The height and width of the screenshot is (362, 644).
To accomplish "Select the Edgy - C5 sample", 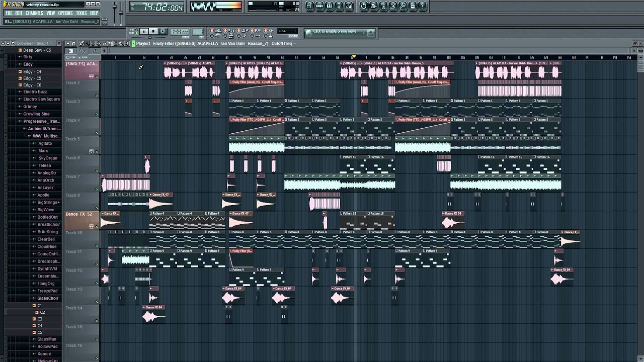I will [x=32, y=78].
